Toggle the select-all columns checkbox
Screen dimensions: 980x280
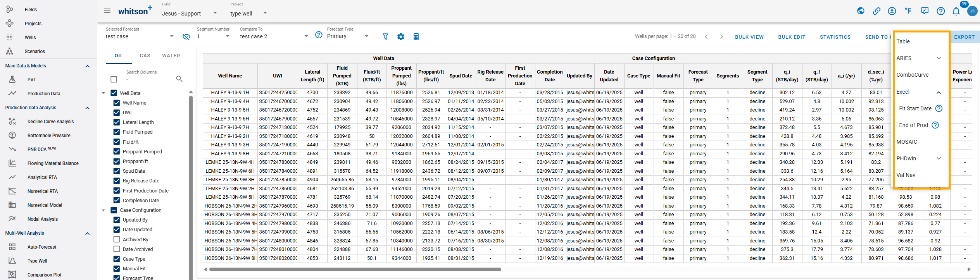click(114, 79)
